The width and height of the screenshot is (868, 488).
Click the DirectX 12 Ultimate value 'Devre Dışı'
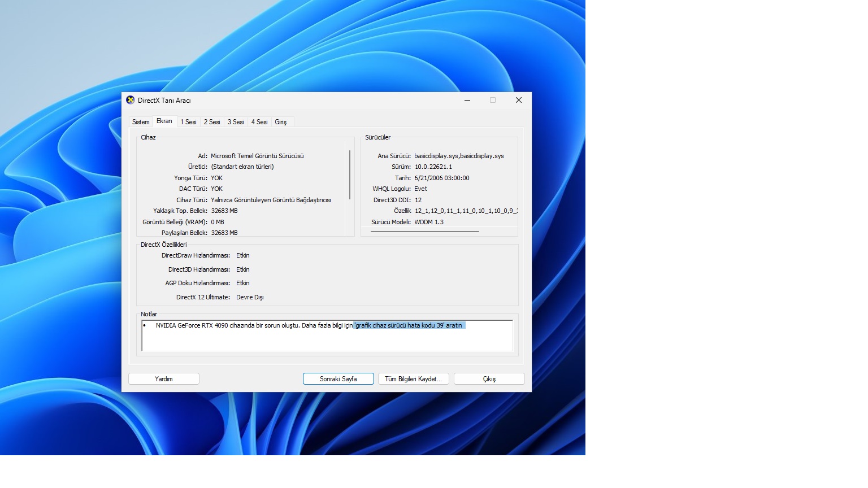(250, 297)
